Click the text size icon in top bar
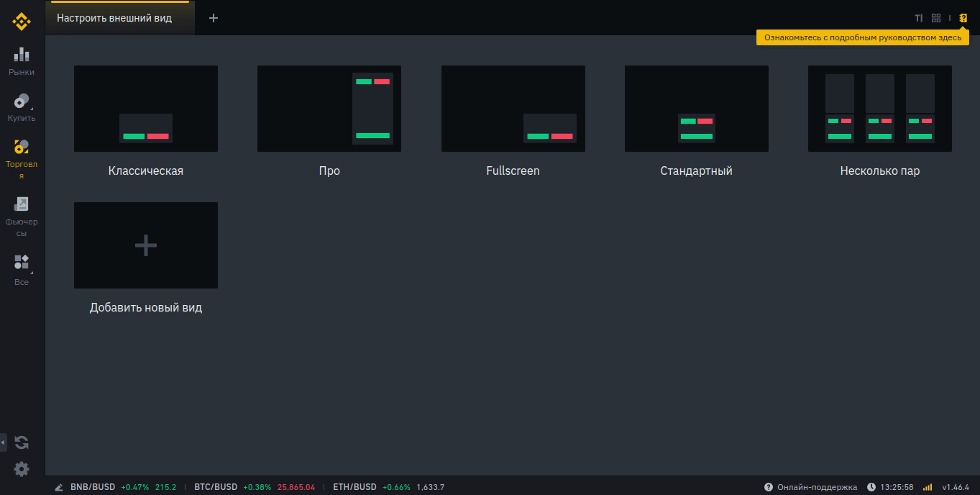980x495 pixels. point(918,18)
